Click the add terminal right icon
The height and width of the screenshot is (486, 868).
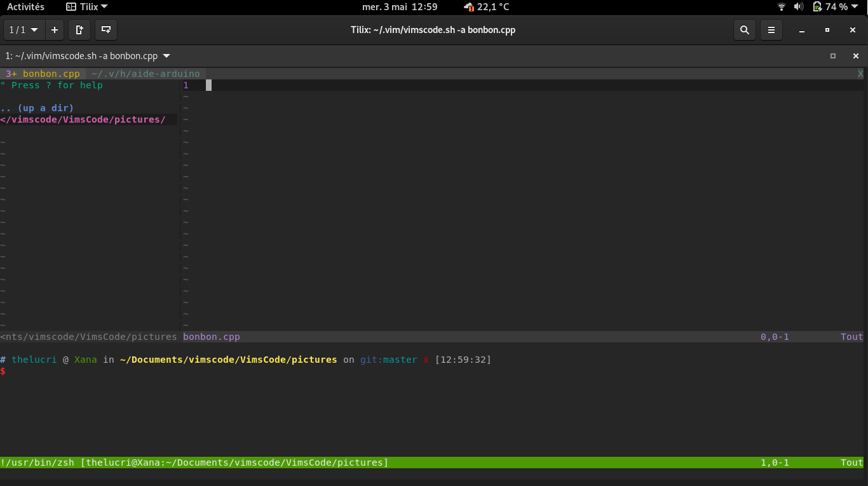click(79, 30)
